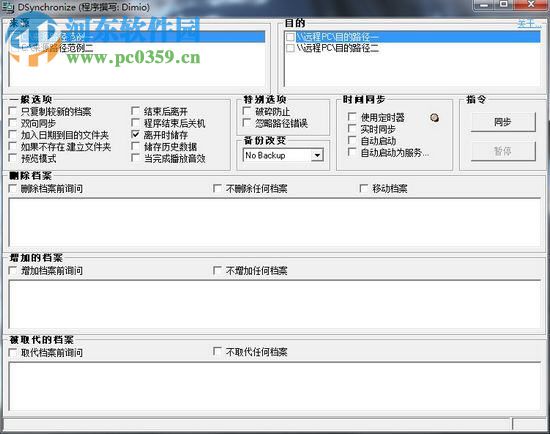
Task: Open the No Backup dropdown
Action: (x=317, y=155)
